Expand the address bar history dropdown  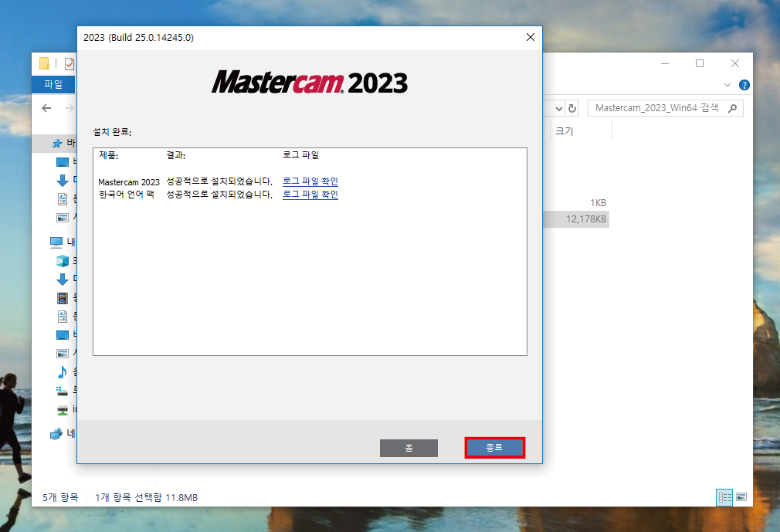[x=559, y=108]
